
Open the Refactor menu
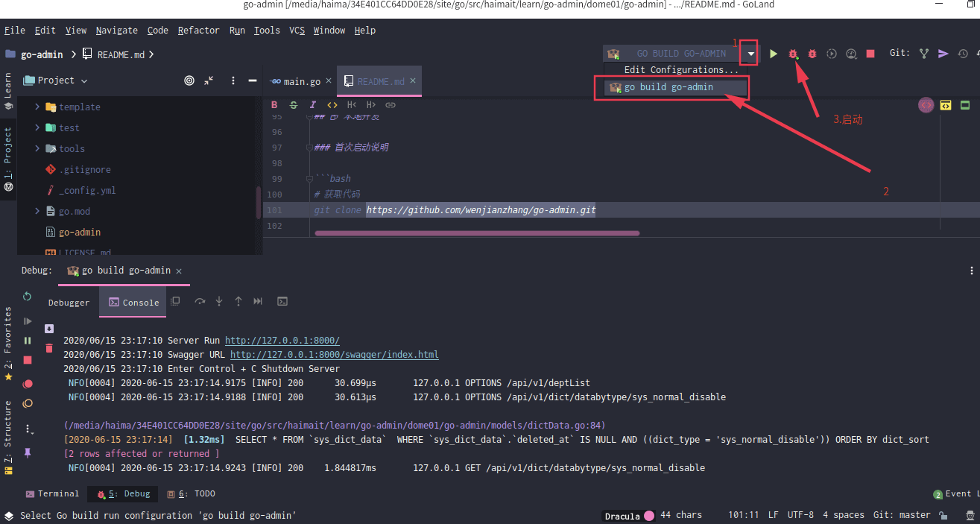tap(199, 31)
